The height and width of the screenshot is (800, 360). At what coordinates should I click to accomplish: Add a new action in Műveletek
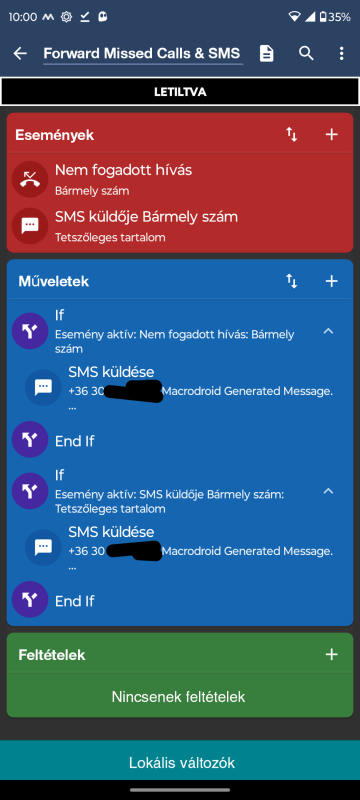click(x=331, y=281)
